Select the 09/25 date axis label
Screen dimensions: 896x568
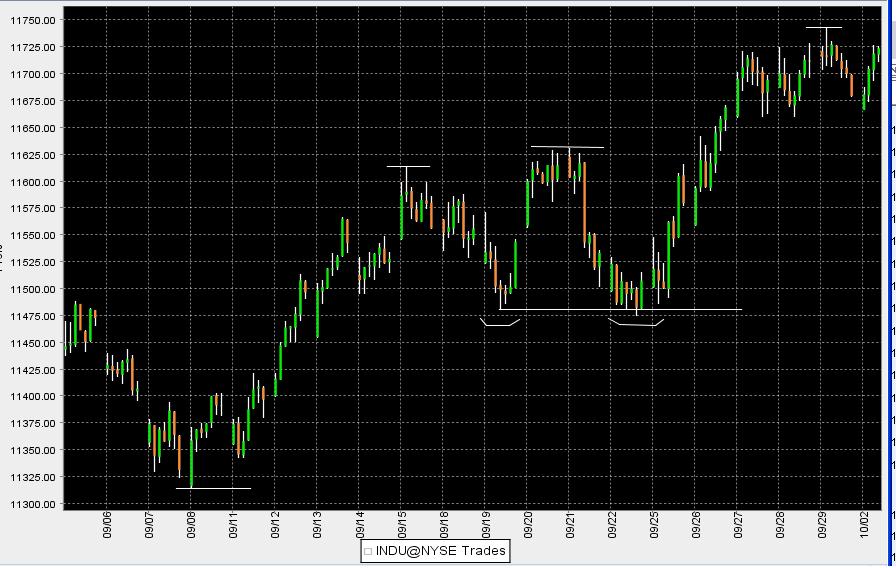654,526
